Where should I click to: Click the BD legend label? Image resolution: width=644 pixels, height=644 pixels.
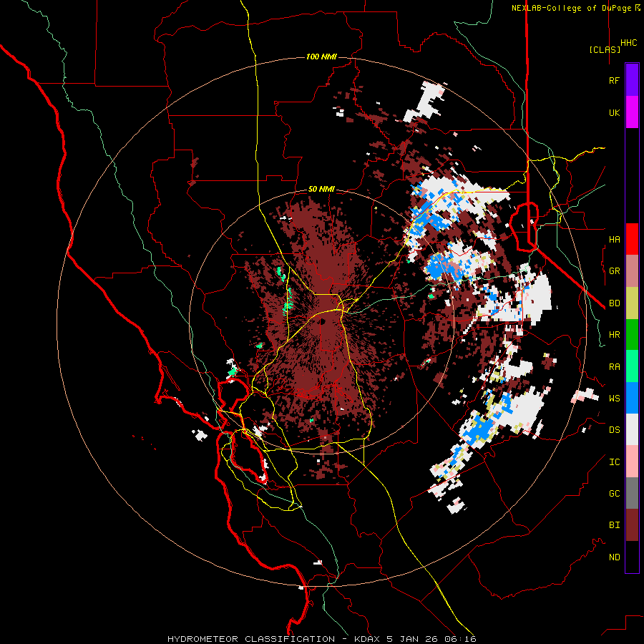coord(614,303)
